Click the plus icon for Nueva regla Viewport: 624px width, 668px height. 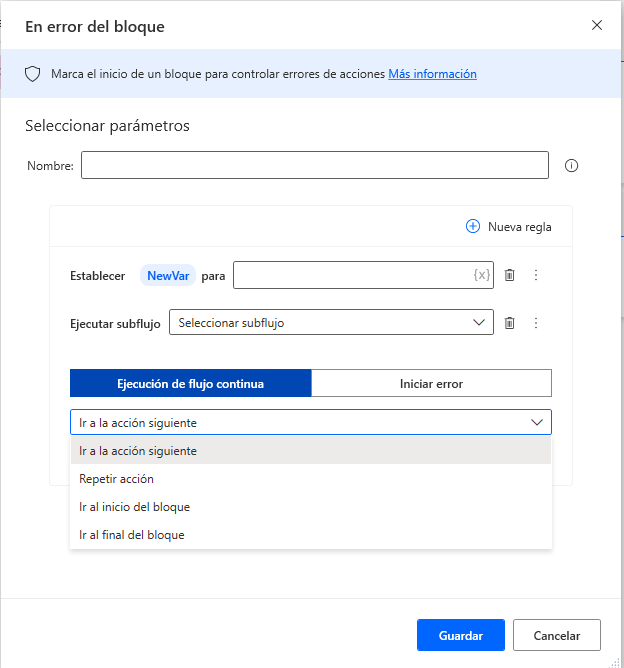pyautogui.click(x=472, y=226)
